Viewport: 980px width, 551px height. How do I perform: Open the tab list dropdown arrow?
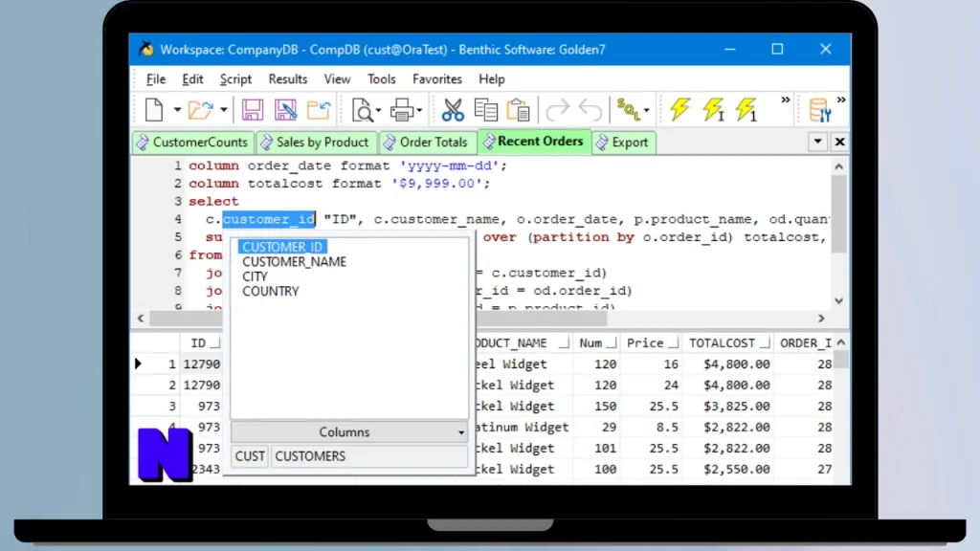pyautogui.click(x=817, y=142)
